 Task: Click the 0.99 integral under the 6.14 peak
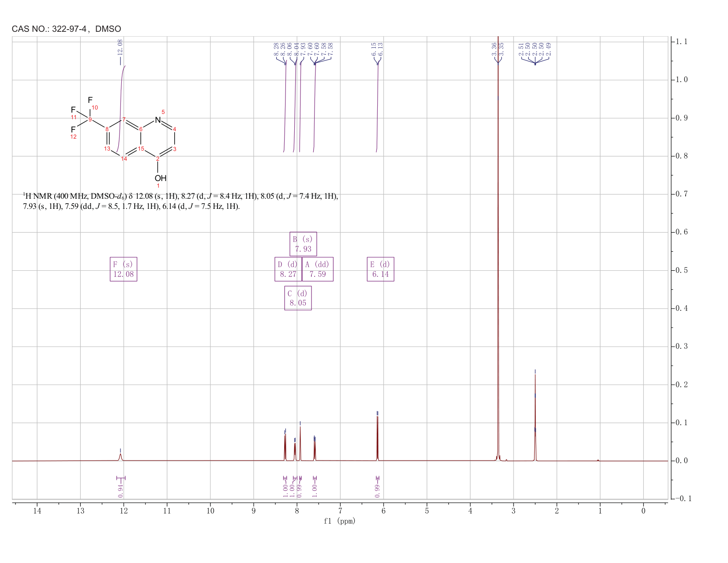pos(378,490)
